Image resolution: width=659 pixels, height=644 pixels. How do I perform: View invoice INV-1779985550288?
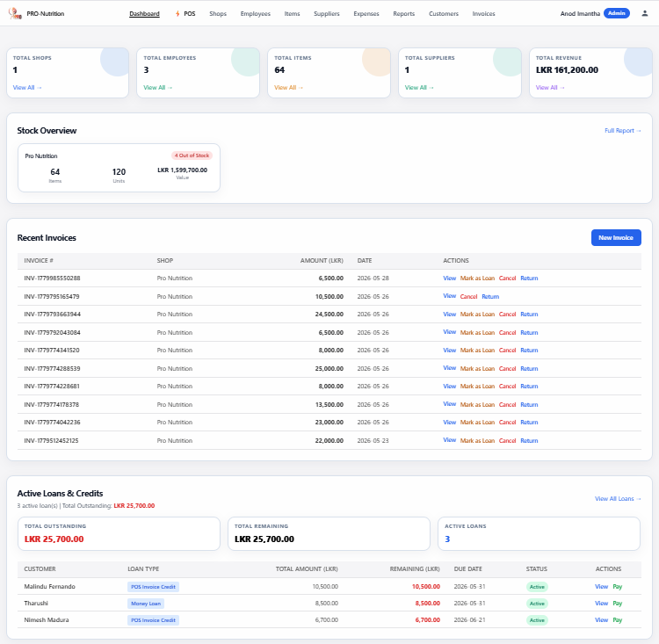click(x=449, y=279)
